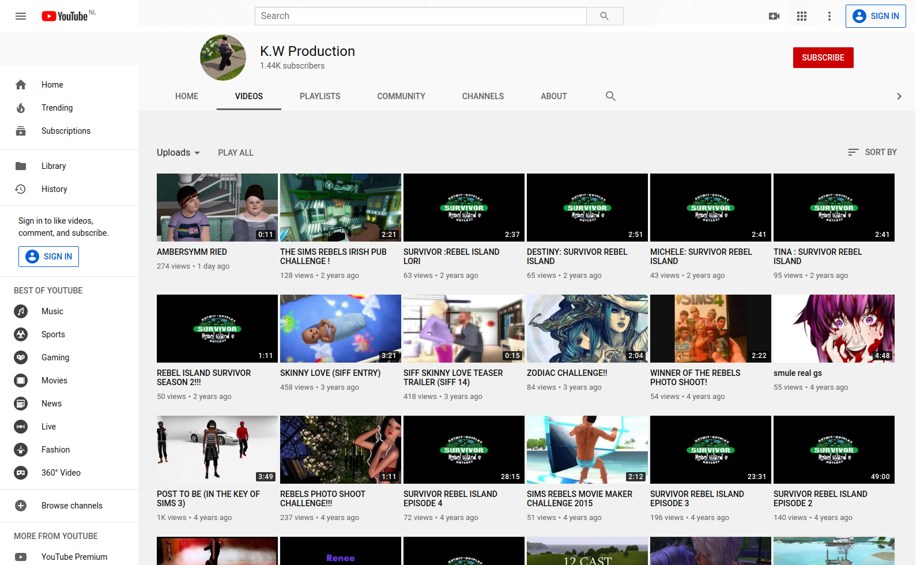Viewport: 924px width, 565px height.
Task: Click the Live broadcast icon
Action: click(21, 427)
